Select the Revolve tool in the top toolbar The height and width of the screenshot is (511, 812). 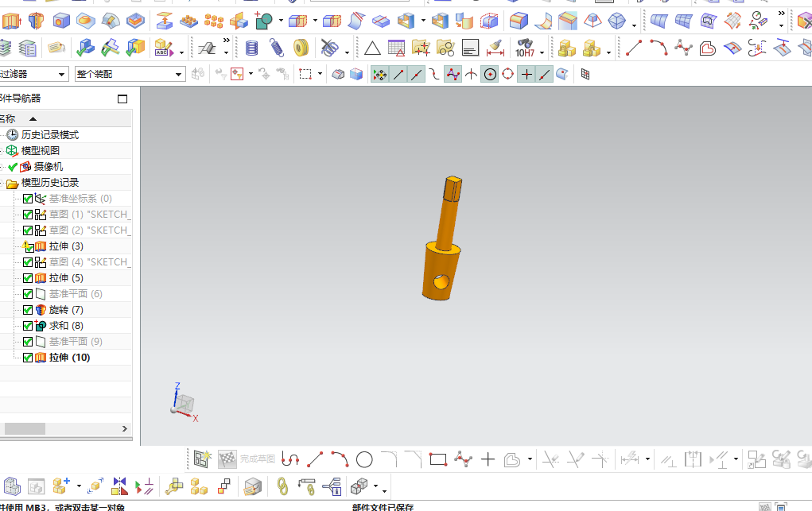point(36,21)
